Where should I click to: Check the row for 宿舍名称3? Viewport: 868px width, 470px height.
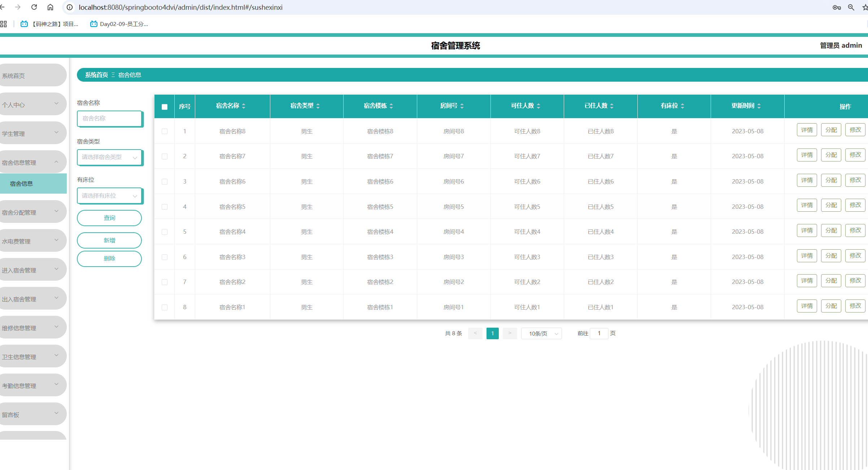(x=165, y=257)
